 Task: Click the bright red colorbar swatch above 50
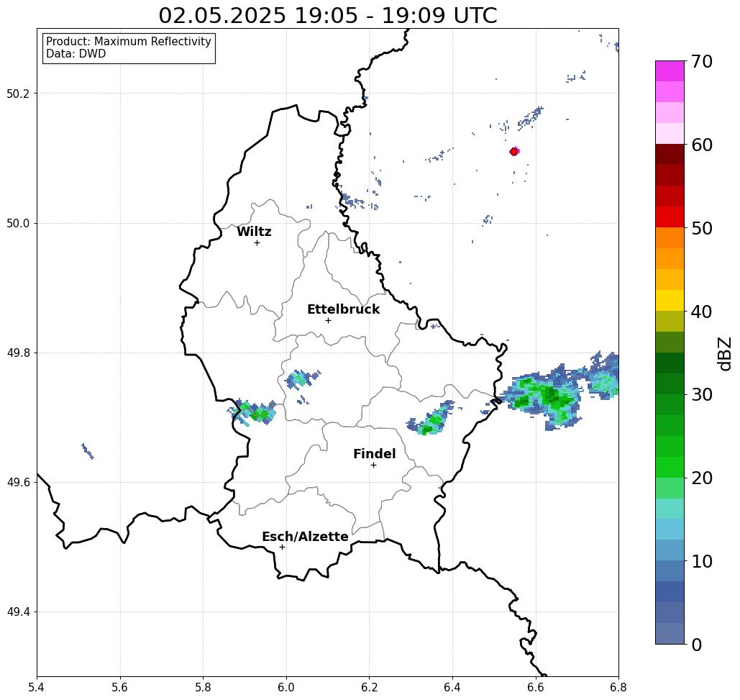pyautogui.click(x=670, y=217)
